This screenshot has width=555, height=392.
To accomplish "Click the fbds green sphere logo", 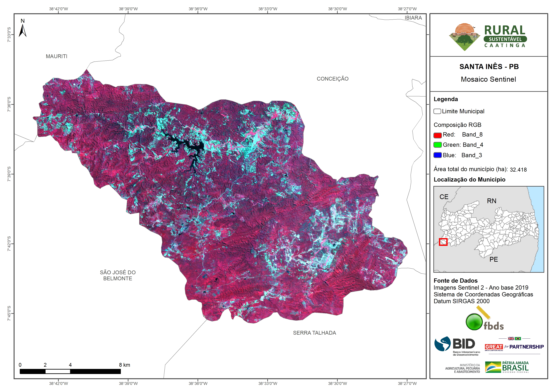I will (x=474, y=322).
